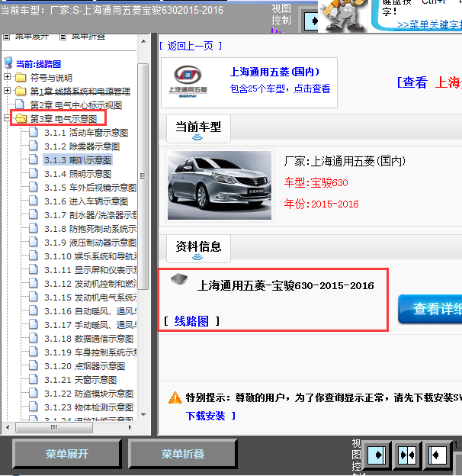Click document icon beside 3.1.20 点烟器示意图

[34, 365]
